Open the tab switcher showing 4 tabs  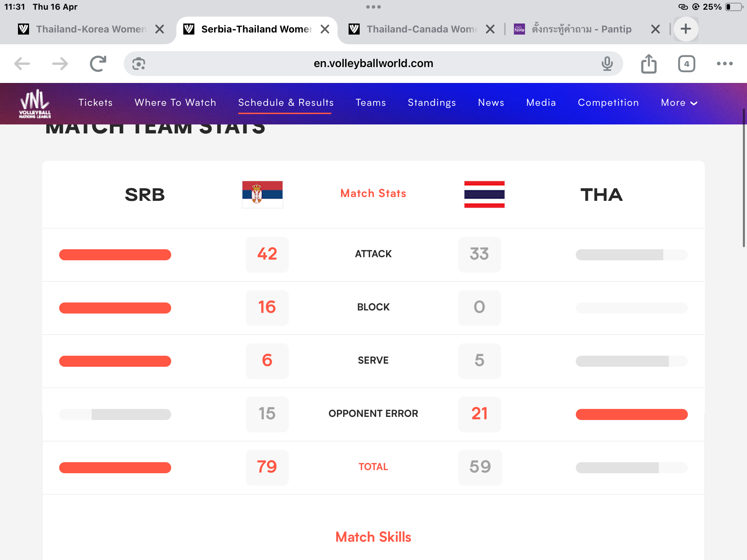686,64
